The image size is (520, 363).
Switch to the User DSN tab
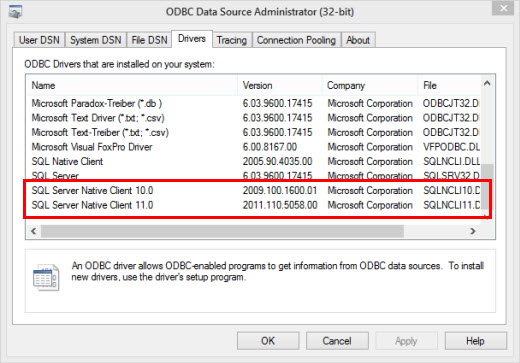click(39, 40)
